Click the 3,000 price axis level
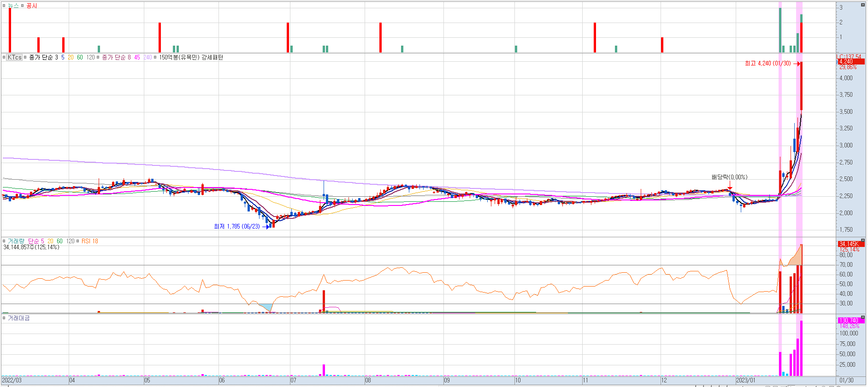 [x=846, y=146]
